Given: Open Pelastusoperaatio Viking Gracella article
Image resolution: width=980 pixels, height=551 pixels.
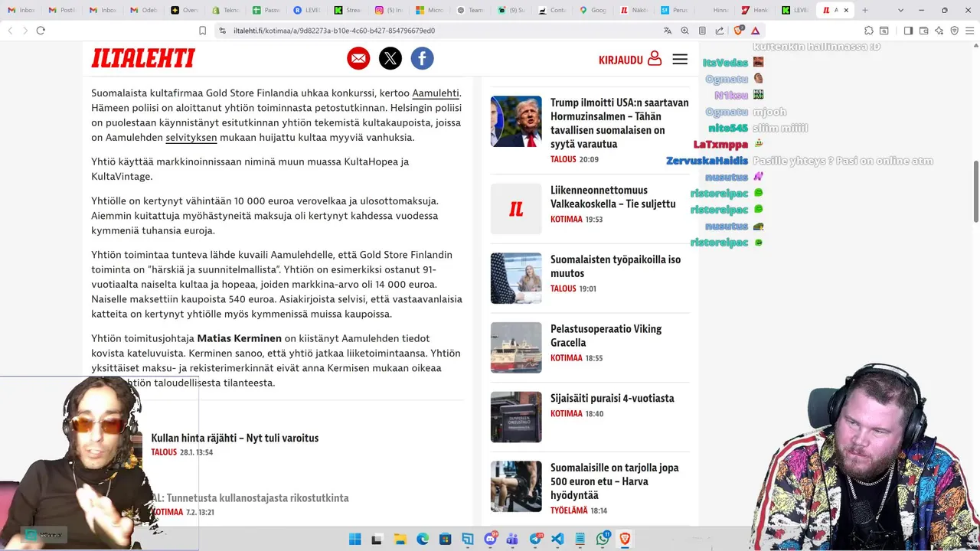Looking at the screenshot, I should pos(606,336).
